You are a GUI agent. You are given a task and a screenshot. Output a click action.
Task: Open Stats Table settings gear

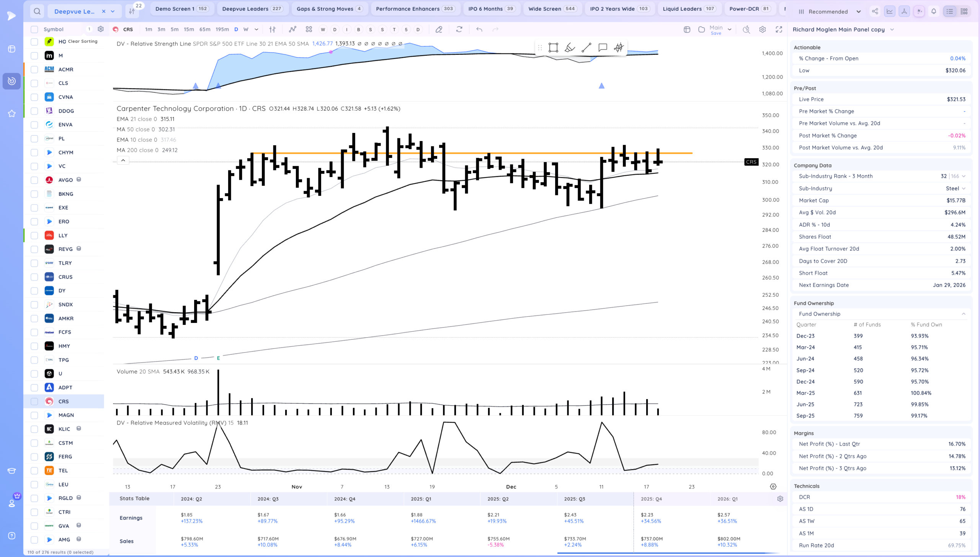click(x=780, y=499)
